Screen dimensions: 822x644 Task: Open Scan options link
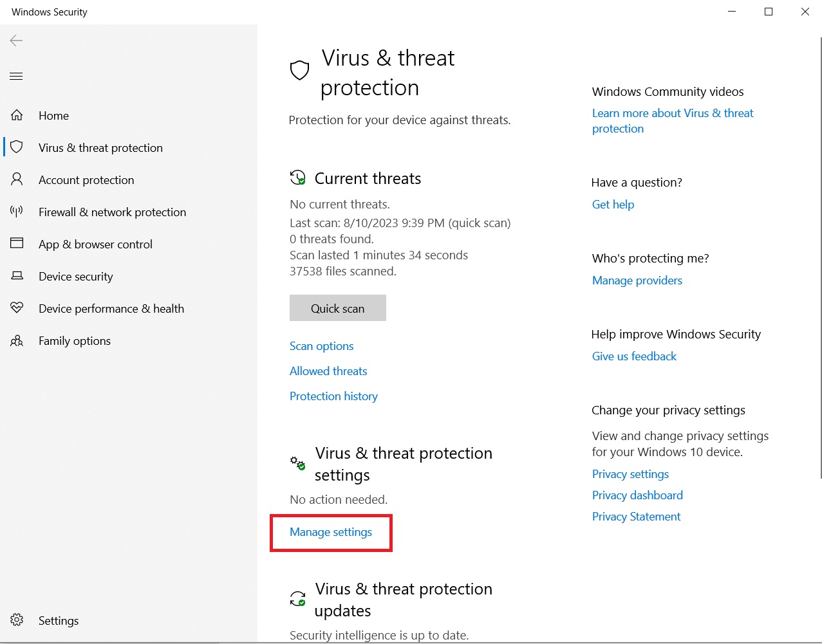321,346
